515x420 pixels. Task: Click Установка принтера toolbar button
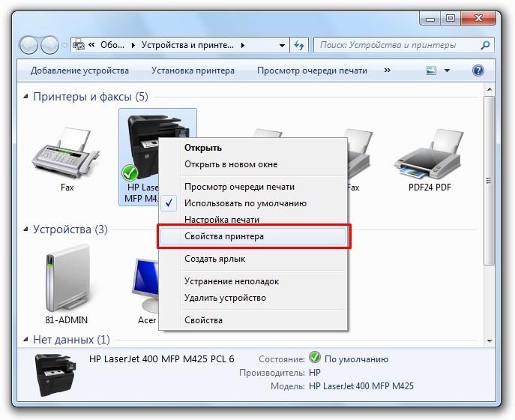pos(193,70)
